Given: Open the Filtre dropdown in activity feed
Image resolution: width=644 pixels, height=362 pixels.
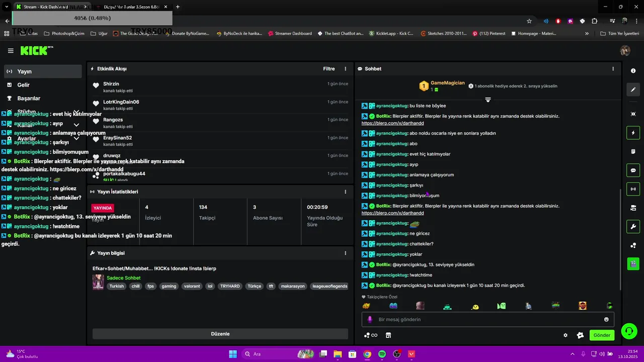Looking at the screenshot, I should [329, 69].
